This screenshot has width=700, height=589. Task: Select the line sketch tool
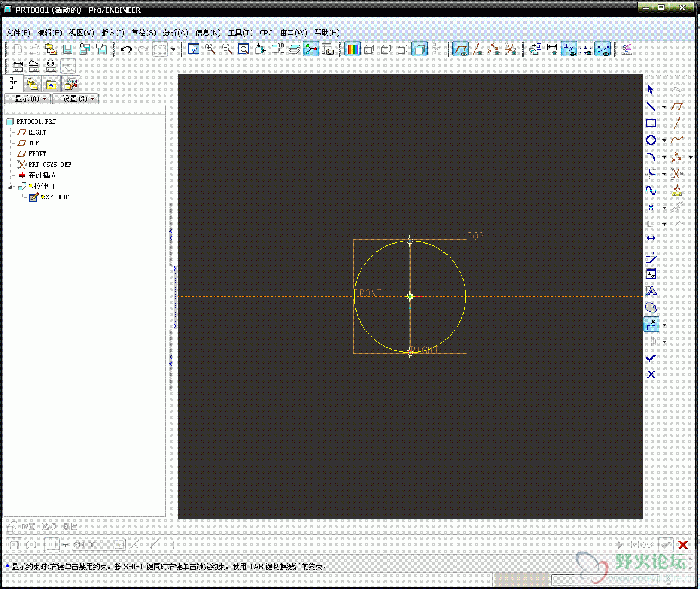(651, 107)
